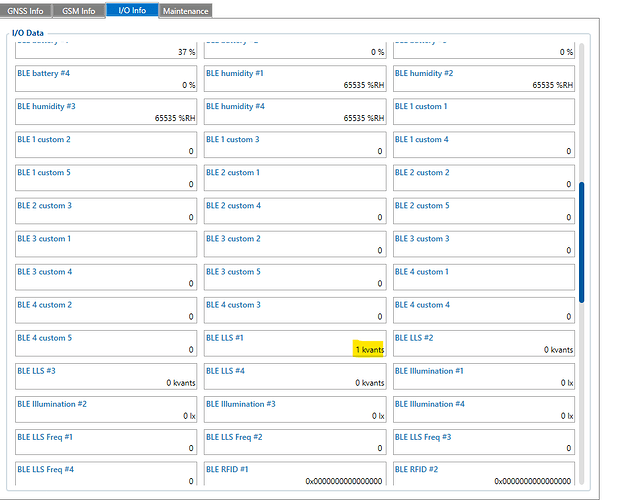627x500 pixels.
Task: Click the BLE battery #4 field
Action: pyautogui.click(x=107, y=79)
